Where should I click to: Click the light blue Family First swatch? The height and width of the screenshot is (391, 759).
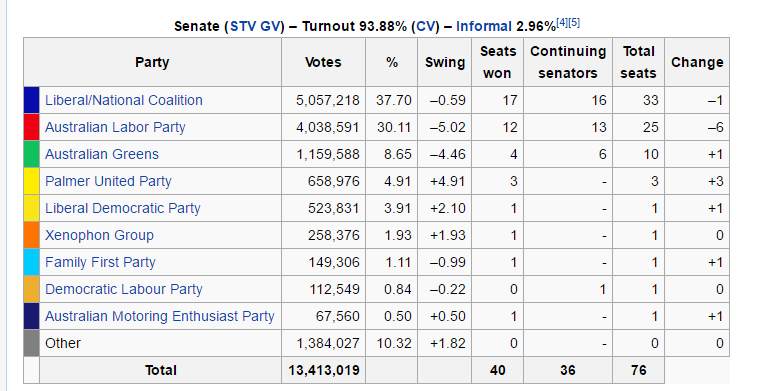31,262
